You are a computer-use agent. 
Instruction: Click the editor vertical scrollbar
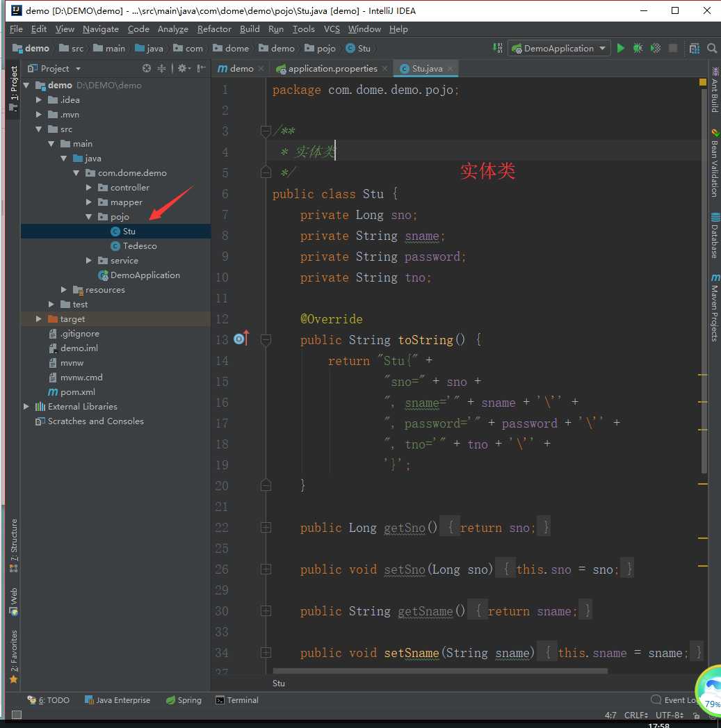(x=704, y=280)
